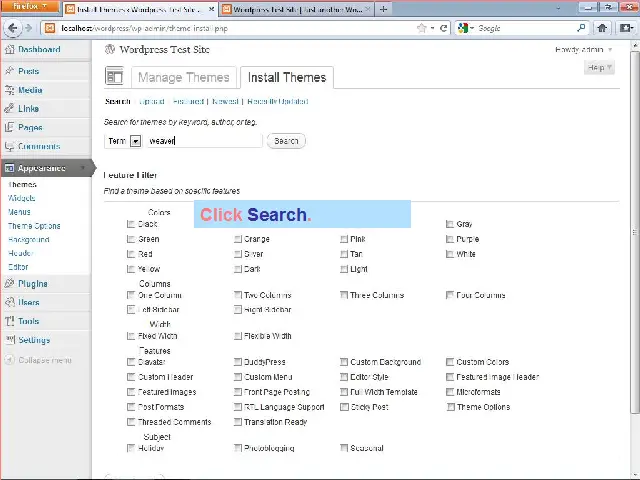This screenshot has width=640, height=480.
Task: Check the Custom Background feature
Action: point(344,362)
